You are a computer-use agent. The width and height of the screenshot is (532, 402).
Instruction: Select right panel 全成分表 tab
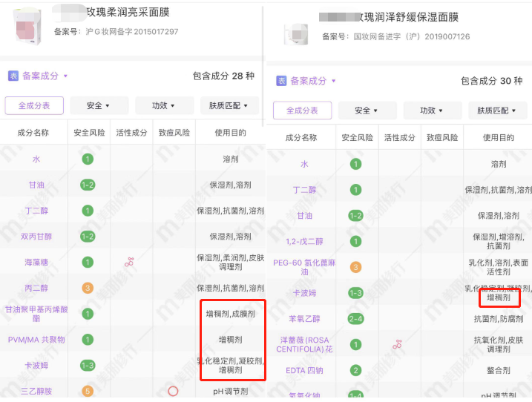(302, 111)
